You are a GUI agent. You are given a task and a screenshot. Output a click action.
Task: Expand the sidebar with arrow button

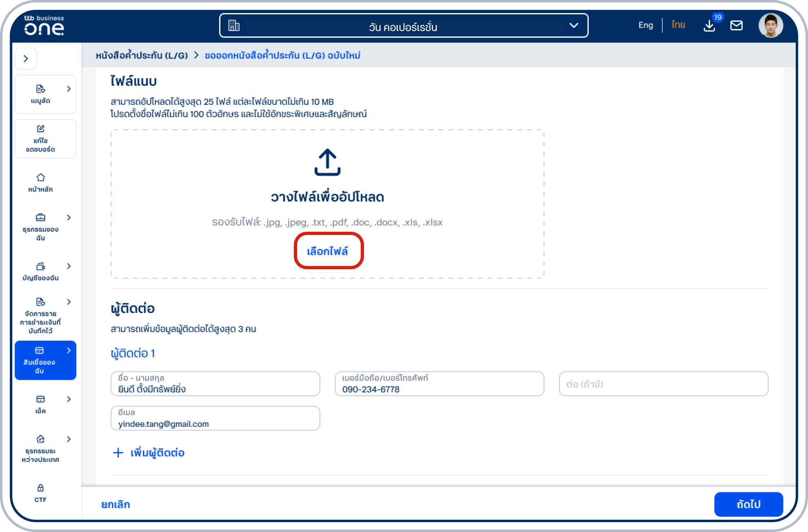(26, 59)
